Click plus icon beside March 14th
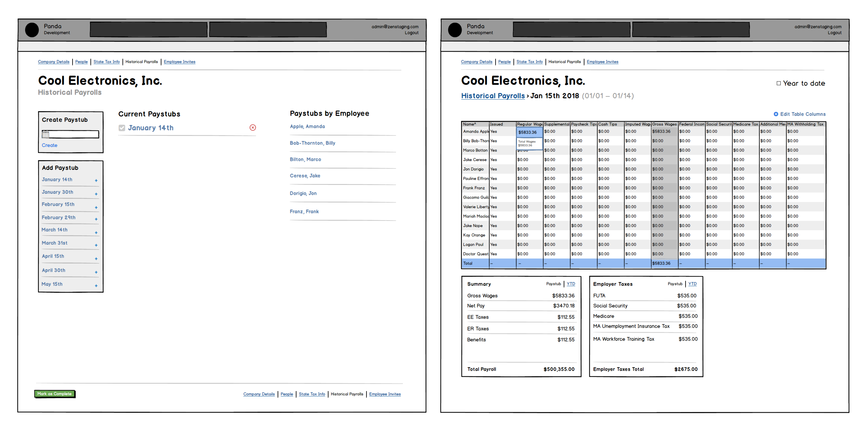 96,233
